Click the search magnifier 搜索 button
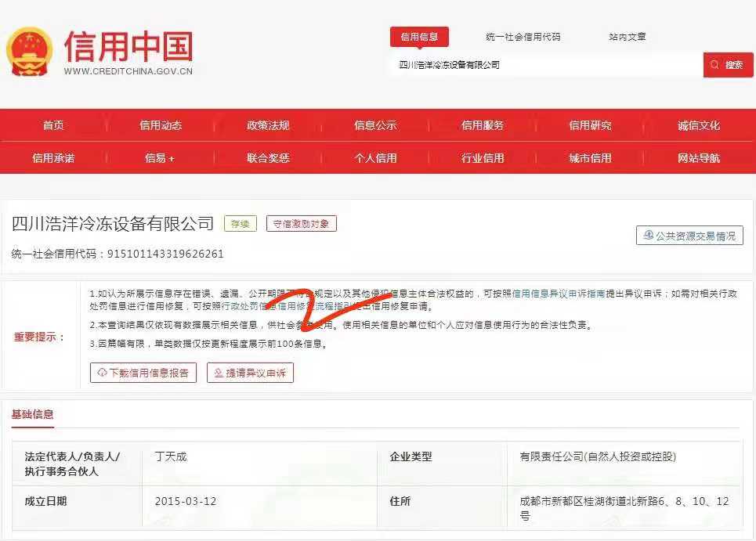756x541 pixels. (728, 65)
